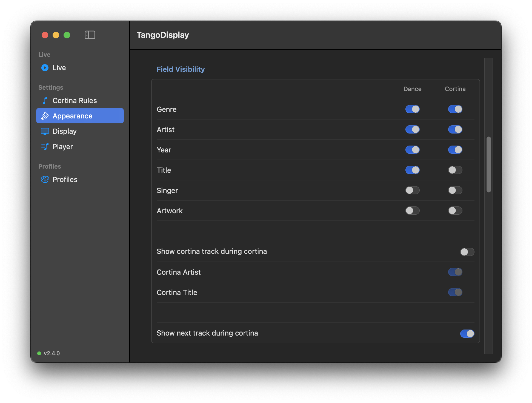Select the Appearance paintbrush icon
532x403 pixels.
pos(45,116)
